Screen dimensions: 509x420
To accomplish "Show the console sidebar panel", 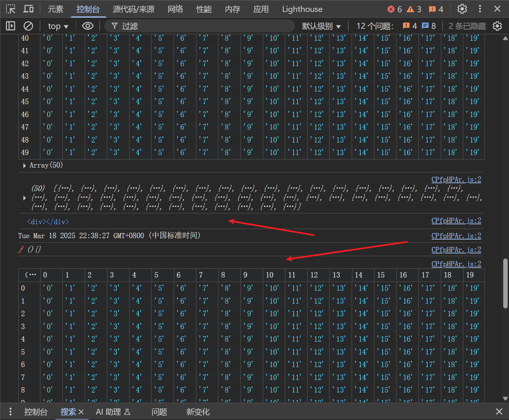I will 11,26.
